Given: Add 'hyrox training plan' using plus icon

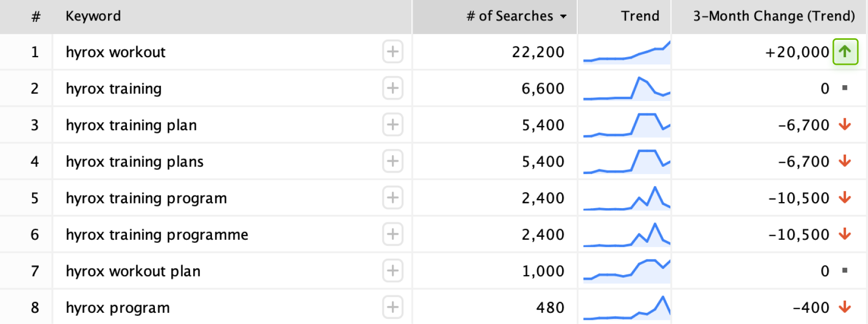Looking at the screenshot, I should (x=392, y=124).
